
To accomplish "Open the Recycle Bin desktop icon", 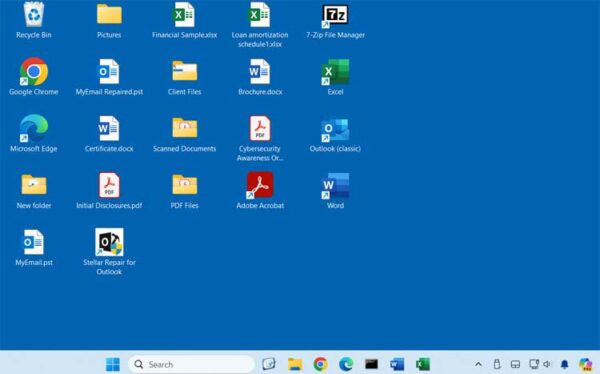I will [x=34, y=15].
